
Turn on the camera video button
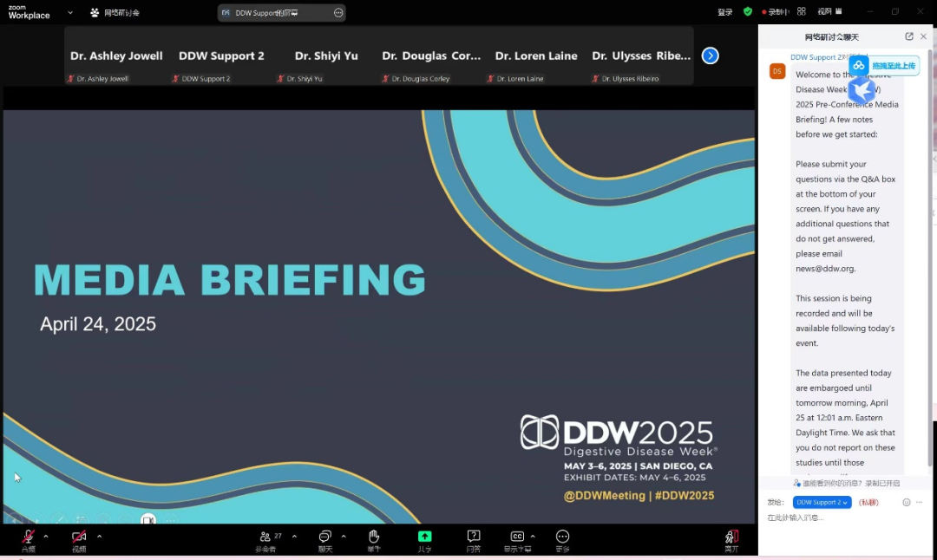(x=79, y=540)
